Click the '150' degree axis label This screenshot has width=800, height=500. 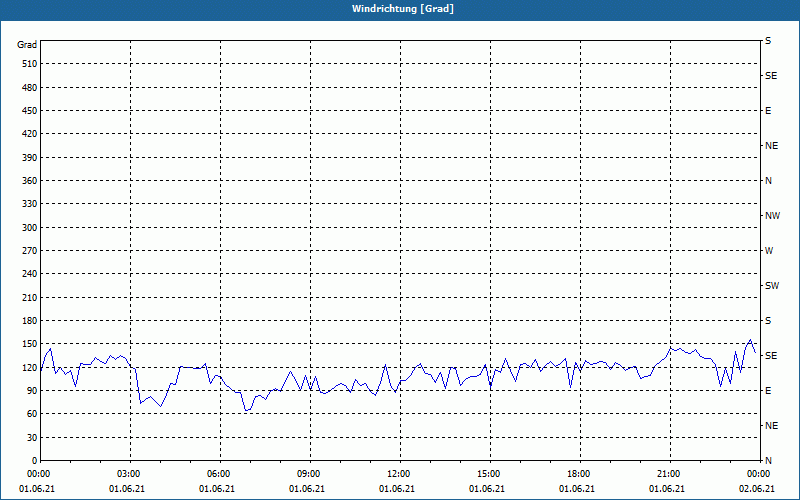coord(30,343)
